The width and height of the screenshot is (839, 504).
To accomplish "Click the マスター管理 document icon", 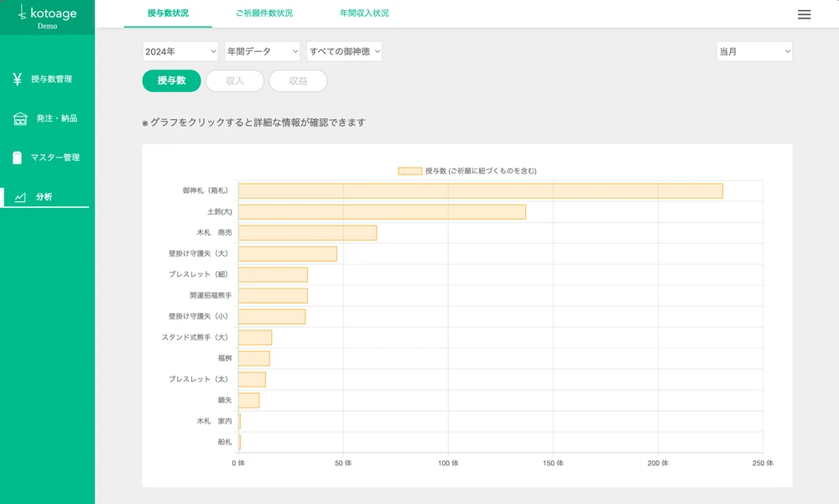I will click(x=17, y=158).
